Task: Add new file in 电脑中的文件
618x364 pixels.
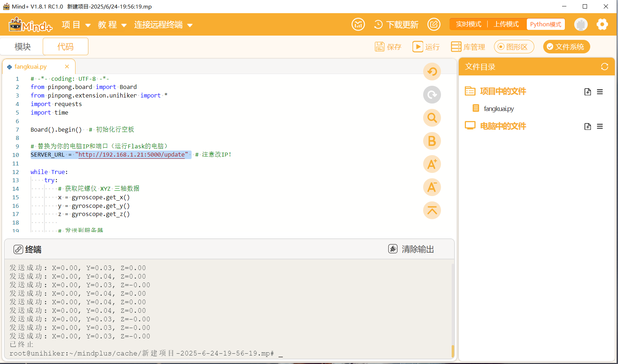Action: pos(588,126)
